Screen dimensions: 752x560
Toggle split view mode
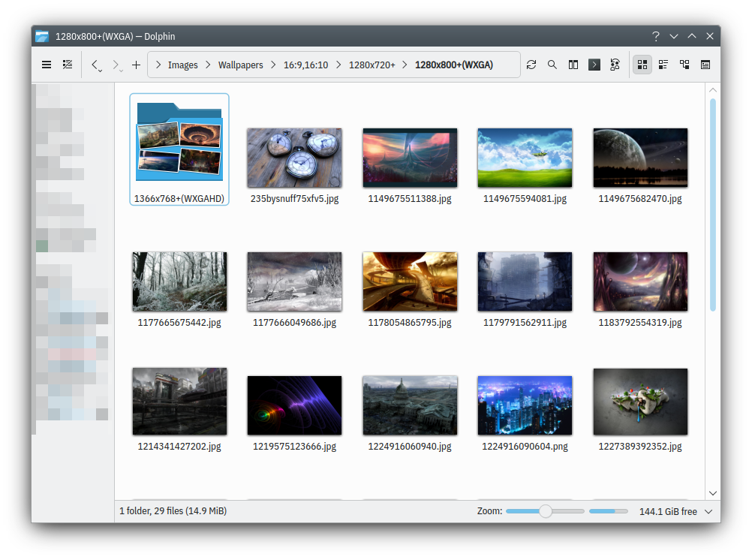[573, 65]
